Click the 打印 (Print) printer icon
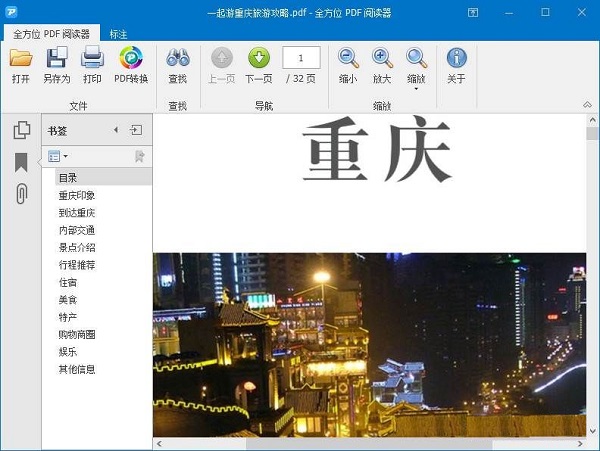The height and width of the screenshot is (451, 600). coord(92,58)
